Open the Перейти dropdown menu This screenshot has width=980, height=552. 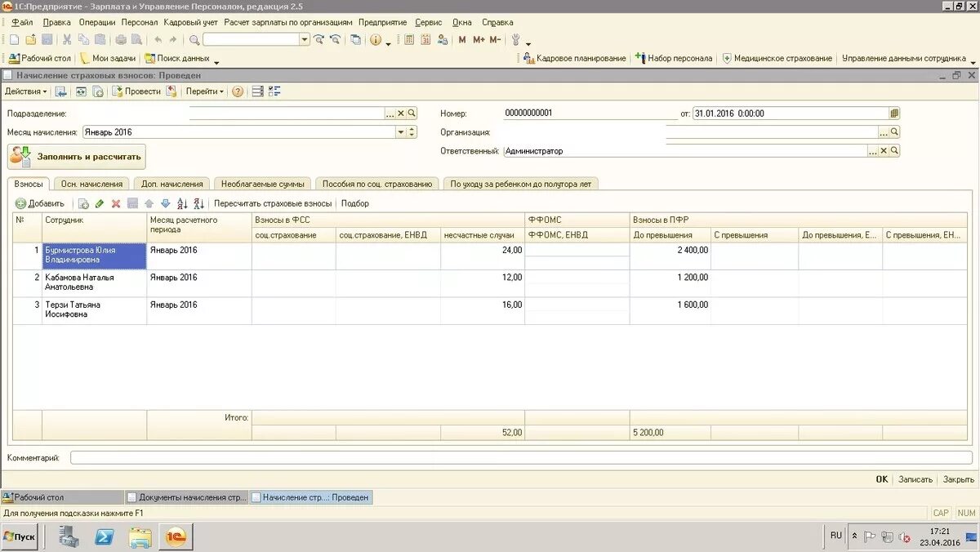coord(205,91)
